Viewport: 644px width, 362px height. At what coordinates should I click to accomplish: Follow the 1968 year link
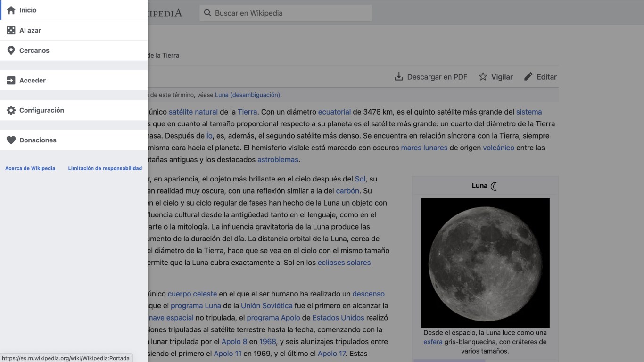267,342
